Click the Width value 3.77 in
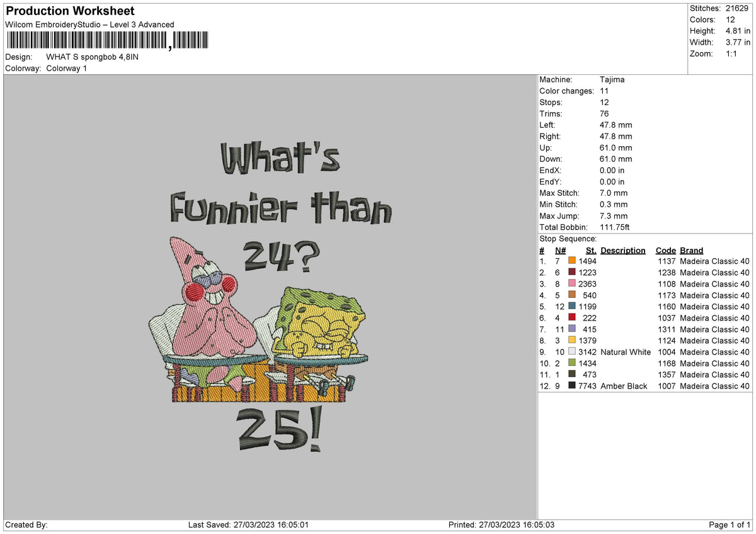 coord(738,42)
